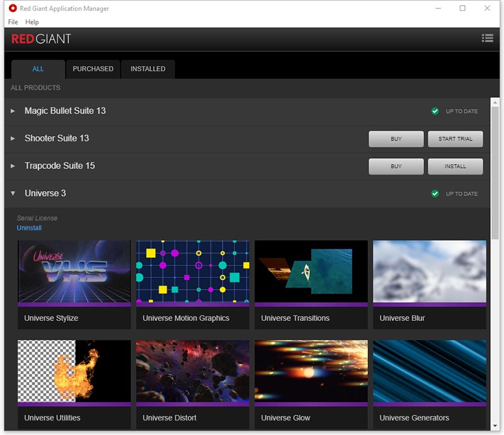Maximize the Red Giant Application Manager window
This screenshot has width=504, height=435.
(x=462, y=8)
